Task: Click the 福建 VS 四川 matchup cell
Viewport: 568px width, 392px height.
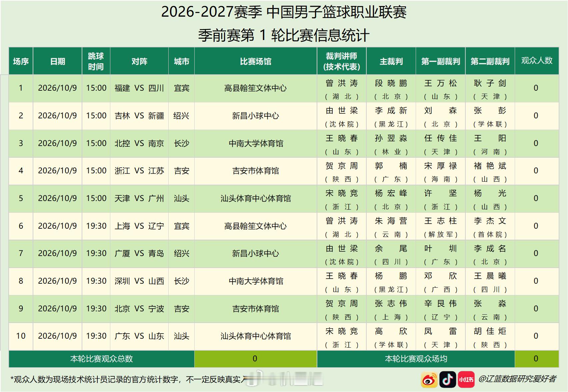Action: pyautogui.click(x=139, y=88)
